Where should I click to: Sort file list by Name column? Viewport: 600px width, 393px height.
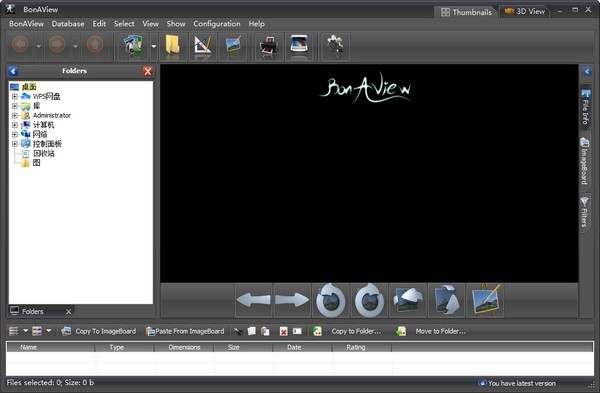pos(51,347)
